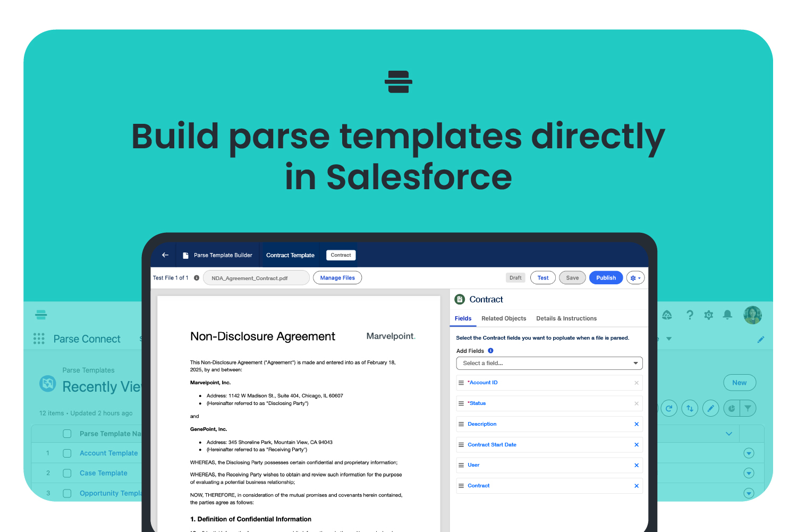Image resolution: width=797 pixels, height=532 pixels.
Task: Open the Account Template link
Action: [109, 453]
